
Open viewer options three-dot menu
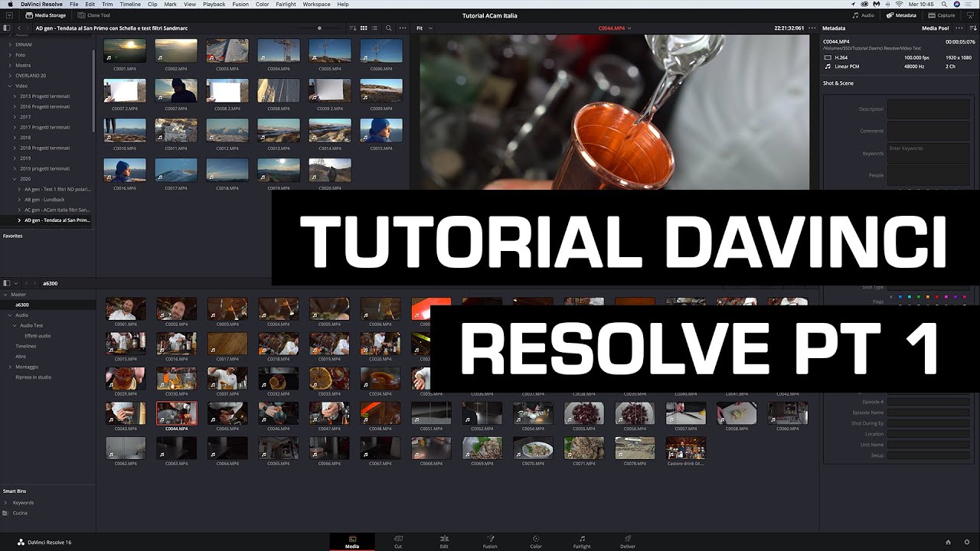[812, 28]
